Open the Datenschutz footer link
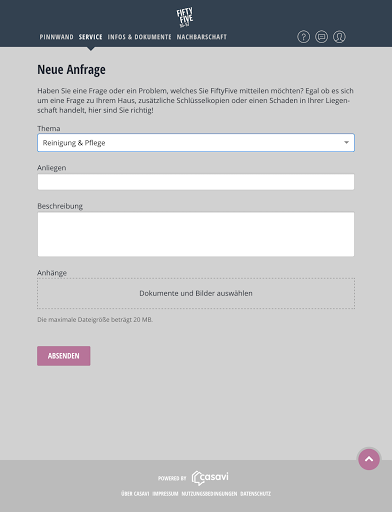This screenshot has height=512, width=392. pos(255,494)
